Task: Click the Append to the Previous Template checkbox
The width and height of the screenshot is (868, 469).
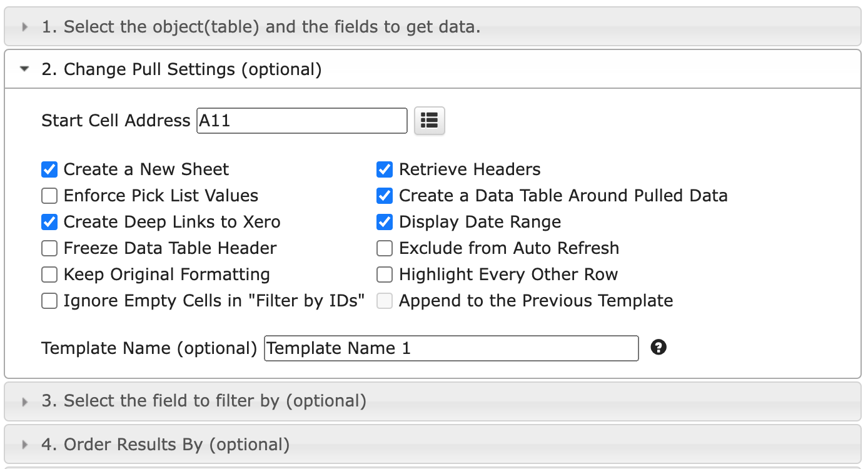Action: click(x=385, y=301)
